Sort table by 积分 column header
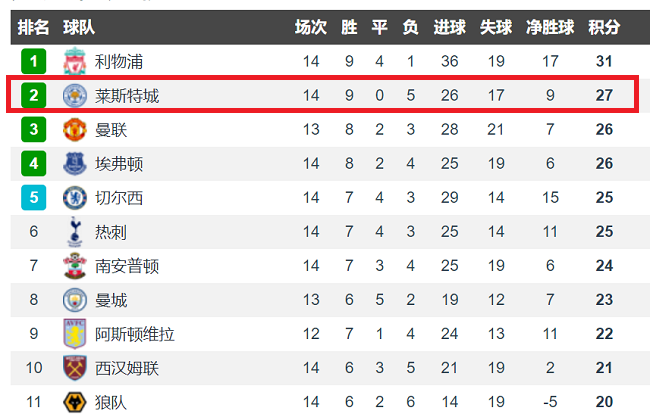650x417 pixels. click(603, 27)
